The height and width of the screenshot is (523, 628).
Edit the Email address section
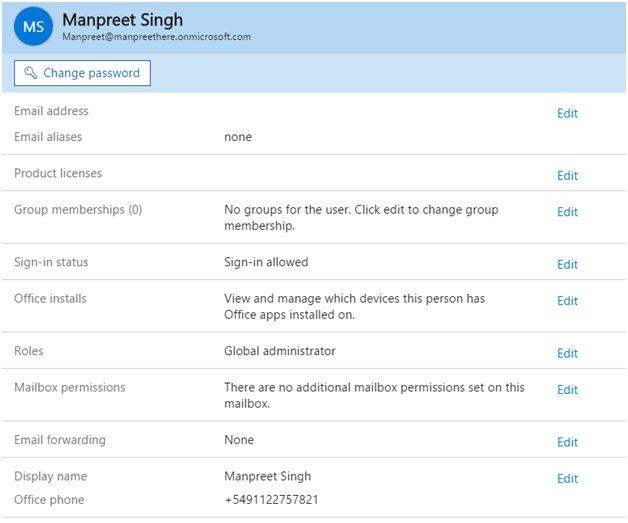pyautogui.click(x=567, y=113)
